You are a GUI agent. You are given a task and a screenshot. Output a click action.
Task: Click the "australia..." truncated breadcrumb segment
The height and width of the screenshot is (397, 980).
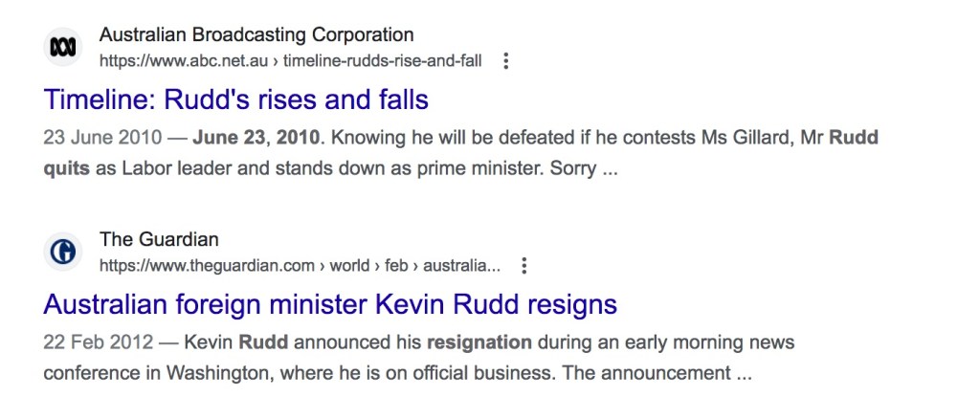[461, 265]
